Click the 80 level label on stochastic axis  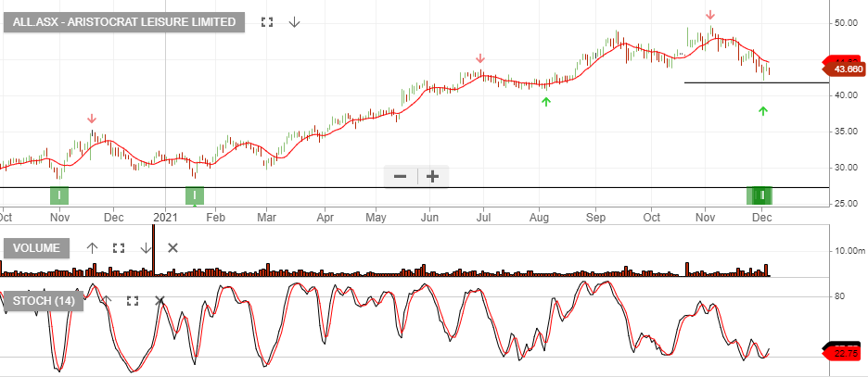click(840, 296)
